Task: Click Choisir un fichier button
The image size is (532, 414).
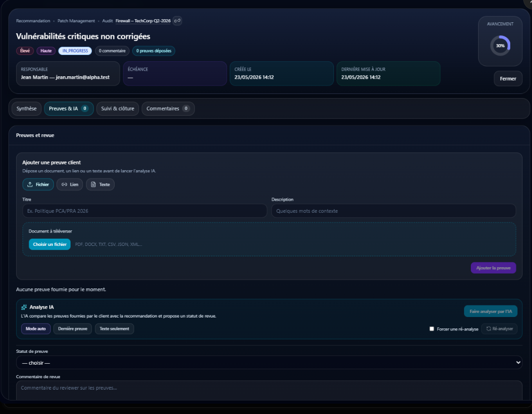Action: 50,244
